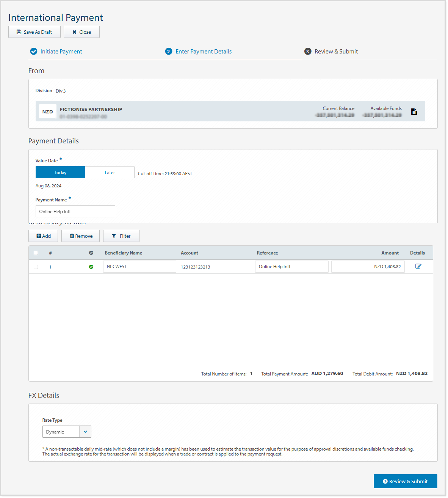
Task: Select the Later value date option
Action: coord(110,172)
